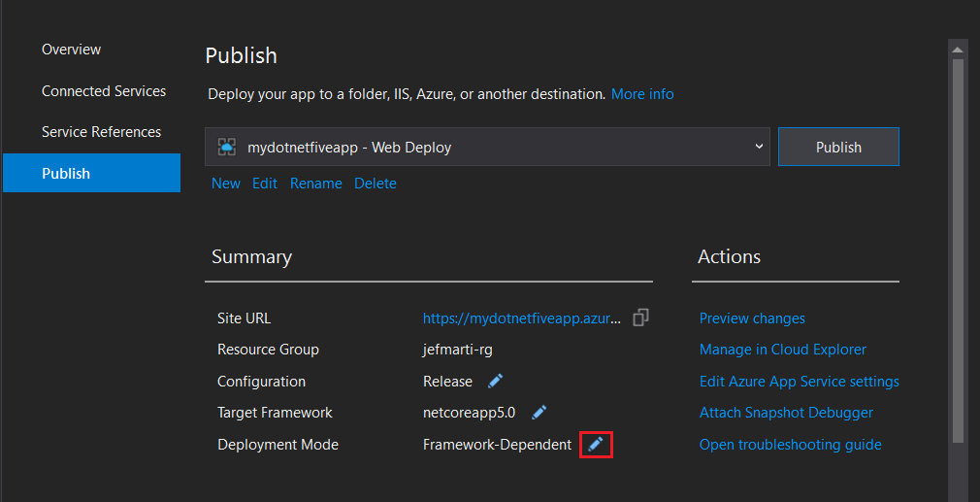Click the Publish button
Image resolution: width=980 pixels, height=502 pixels.
coord(838,147)
